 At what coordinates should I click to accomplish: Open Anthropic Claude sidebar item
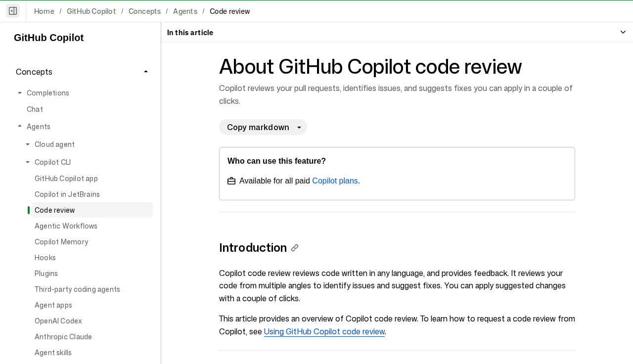pyautogui.click(x=63, y=337)
